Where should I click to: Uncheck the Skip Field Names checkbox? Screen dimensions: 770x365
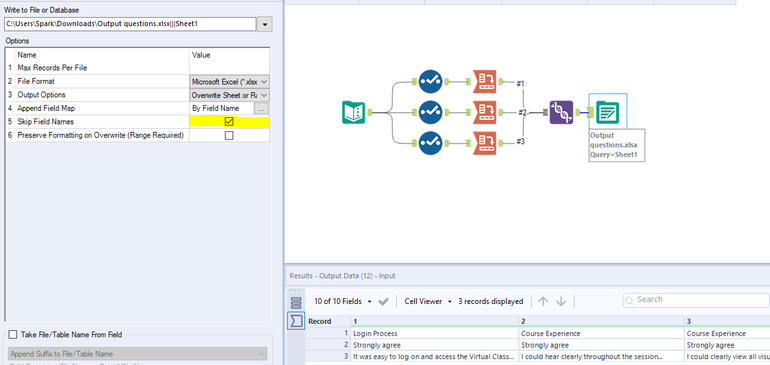coord(229,121)
